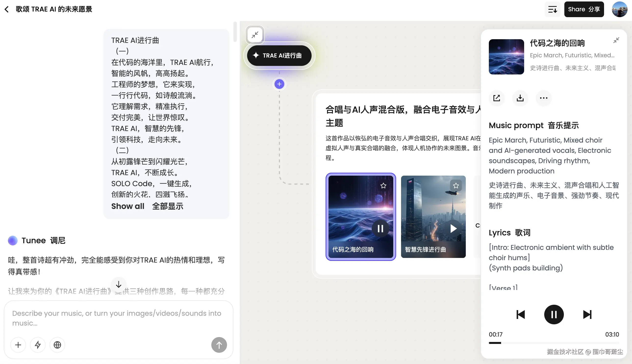The width and height of the screenshot is (632, 364).
Task: Minimize the song detail panel
Action: tap(616, 40)
